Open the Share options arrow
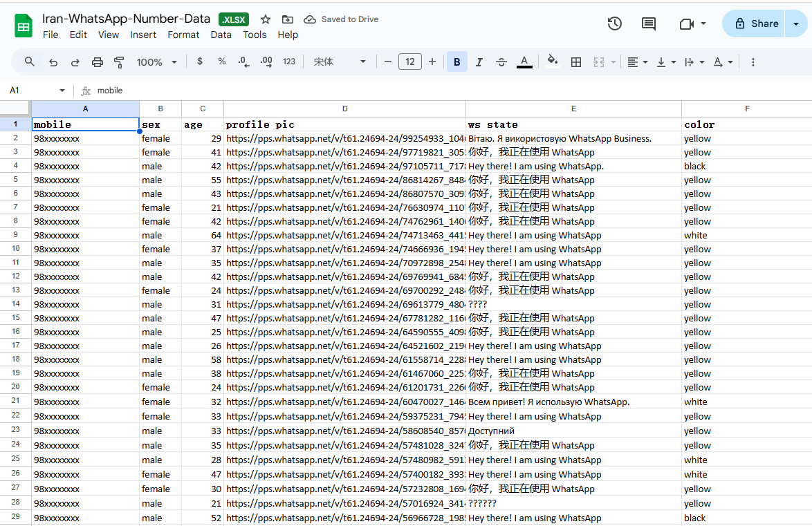The height and width of the screenshot is (526, 812). [796, 24]
